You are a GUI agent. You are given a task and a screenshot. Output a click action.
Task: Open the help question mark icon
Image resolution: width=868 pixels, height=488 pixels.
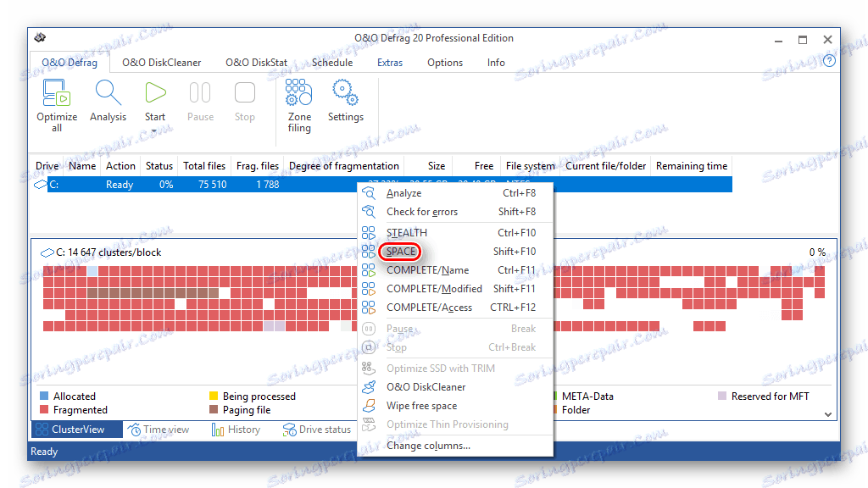click(x=829, y=61)
